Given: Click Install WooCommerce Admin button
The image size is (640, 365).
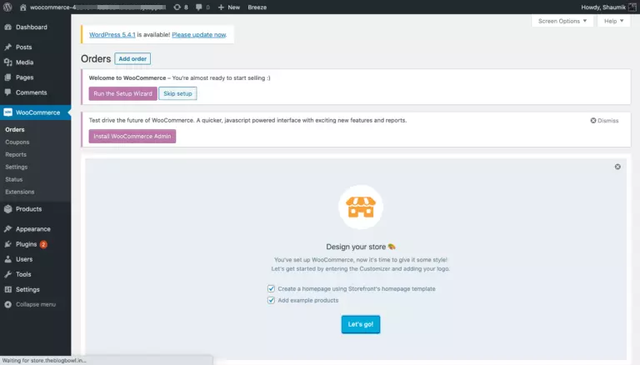Looking at the screenshot, I should pyautogui.click(x=132, y=136).
